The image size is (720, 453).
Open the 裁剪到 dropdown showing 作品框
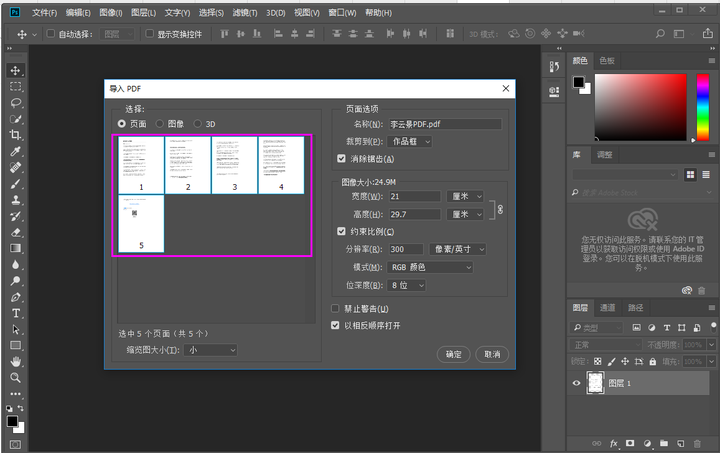[x=410, y=141]
